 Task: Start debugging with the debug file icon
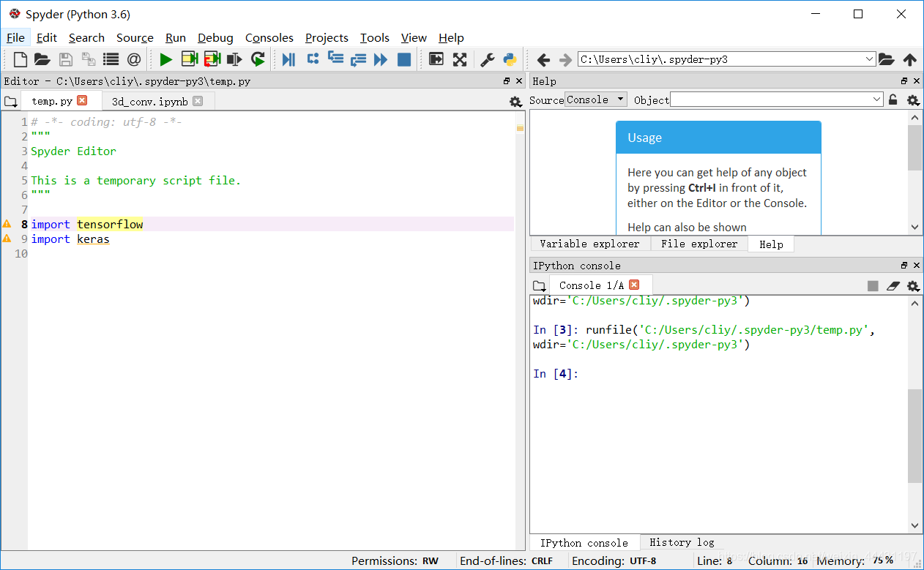tap(289, 59)
